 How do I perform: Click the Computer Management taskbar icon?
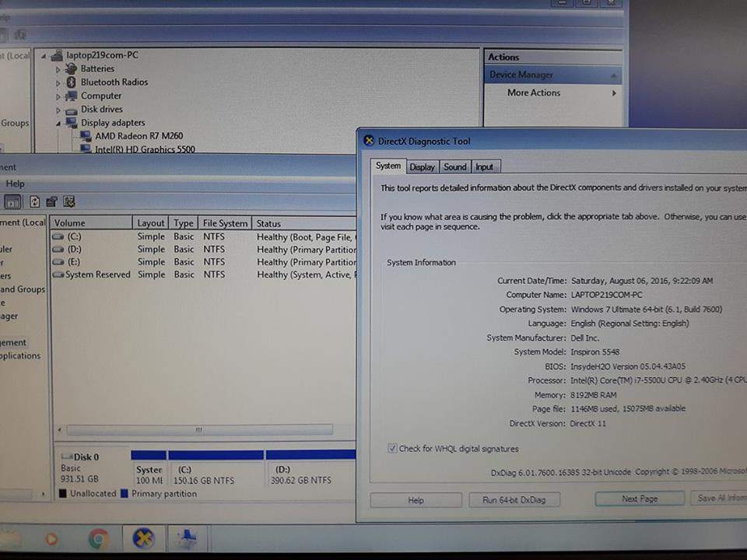(x=188, y=538)
